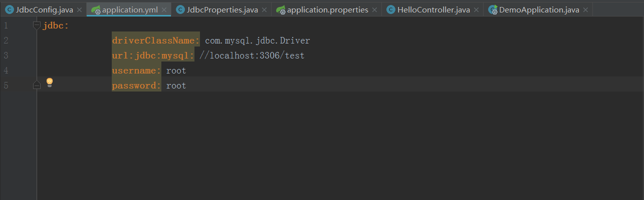Click the 'password:' key
The image size is (644, 200).
[x=136, y=85]
